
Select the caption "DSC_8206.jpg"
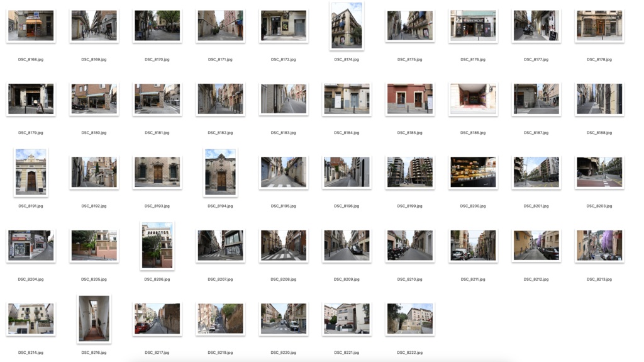[157, 280]
